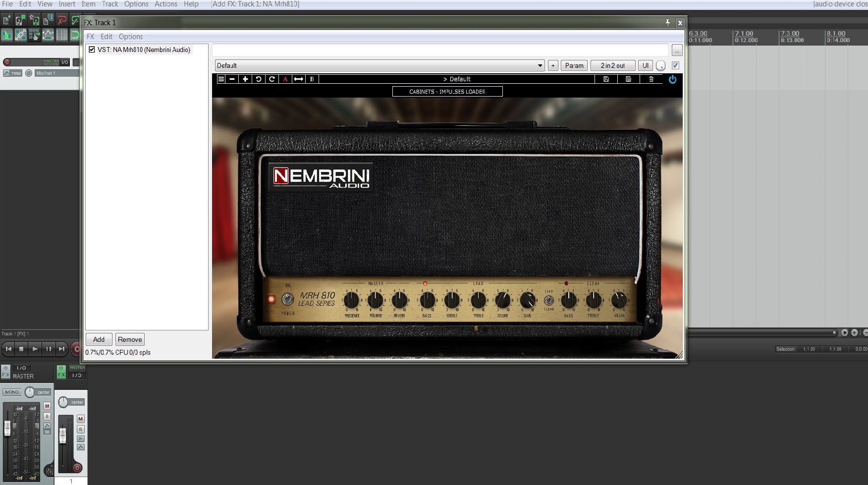Click the amp Lead/Clean channel switch

(549, 300)
